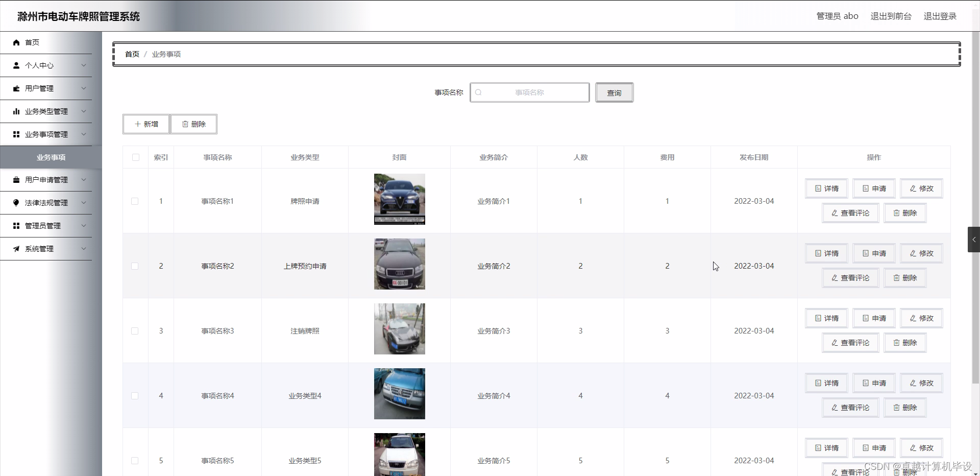
Task: Click the magnifier icon in the search box
Action: click(478, 92)
